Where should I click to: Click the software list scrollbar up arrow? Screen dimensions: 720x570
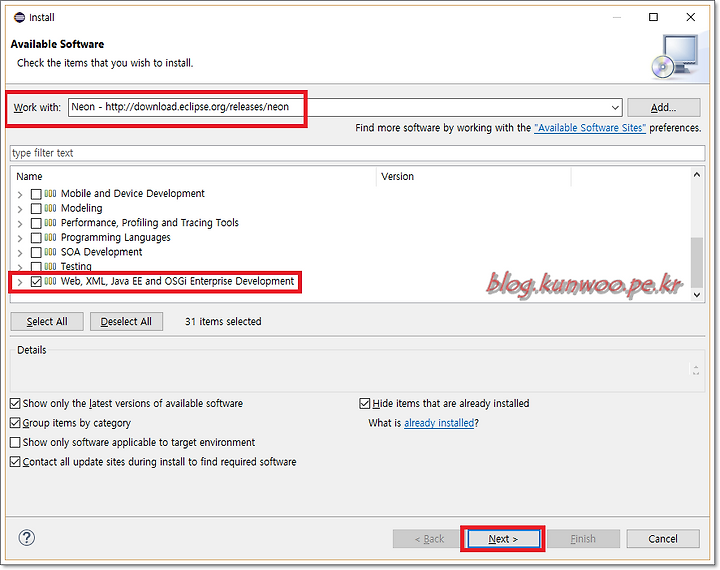click(x=697, y=175)
